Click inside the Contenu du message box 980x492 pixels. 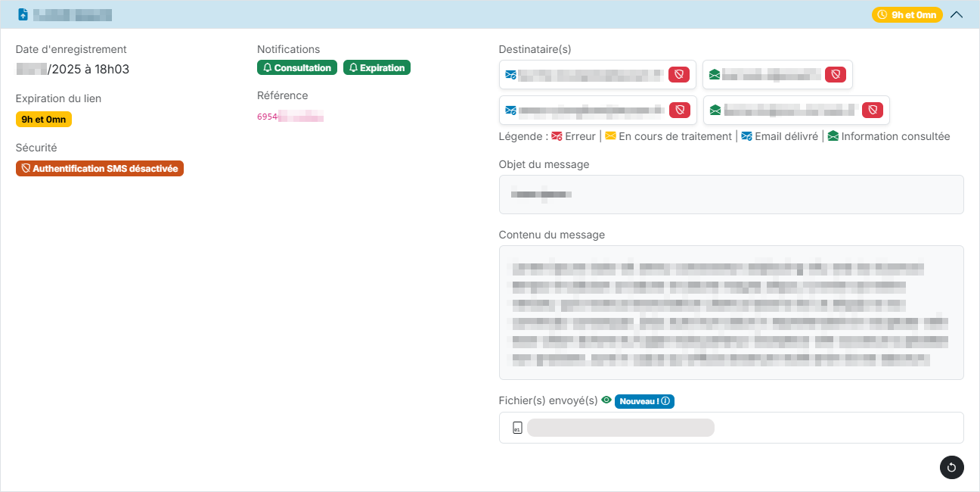730,312
